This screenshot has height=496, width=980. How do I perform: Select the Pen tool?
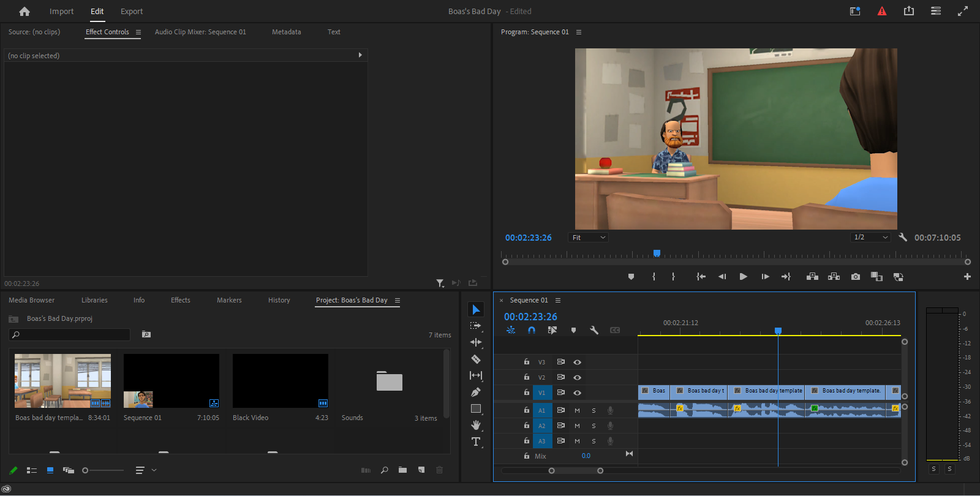point(476,392)
